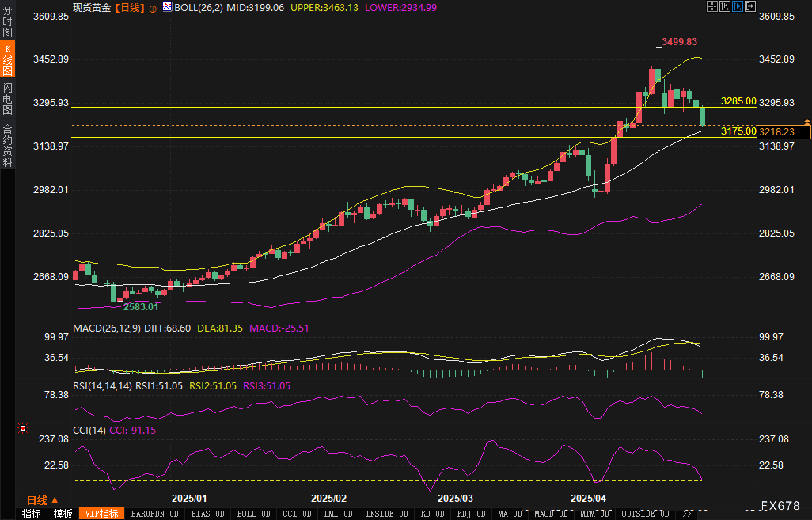Open the 指标 indicators menu
Image resolution: width=812 pixels, height=520 pixels.
tap(31, 514)
